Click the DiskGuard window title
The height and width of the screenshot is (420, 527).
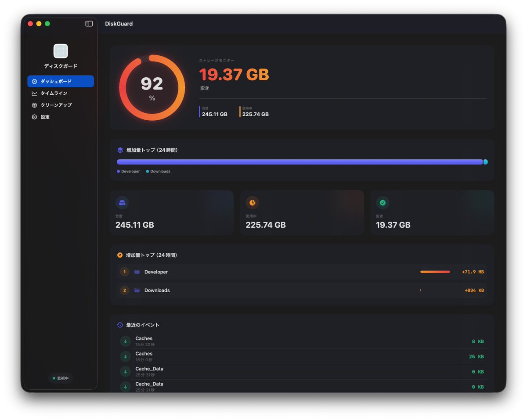pos(119,24)
